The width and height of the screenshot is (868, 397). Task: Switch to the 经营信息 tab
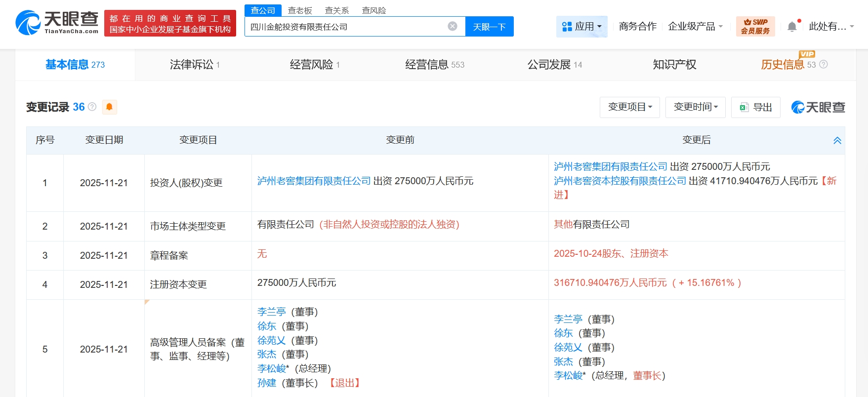tap(434, 65)
